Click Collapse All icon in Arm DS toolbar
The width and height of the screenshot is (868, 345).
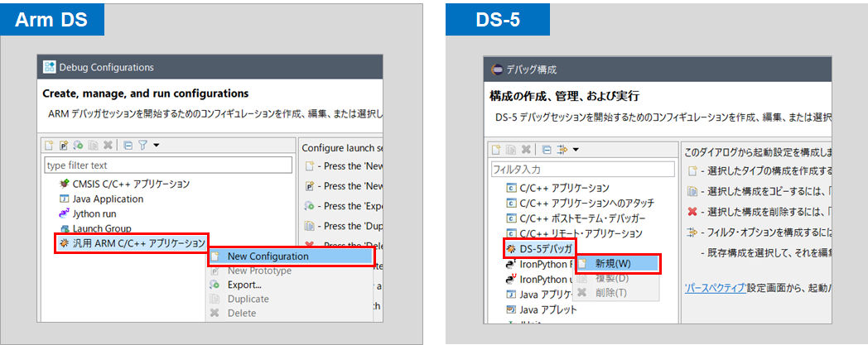tap(128, 146)
